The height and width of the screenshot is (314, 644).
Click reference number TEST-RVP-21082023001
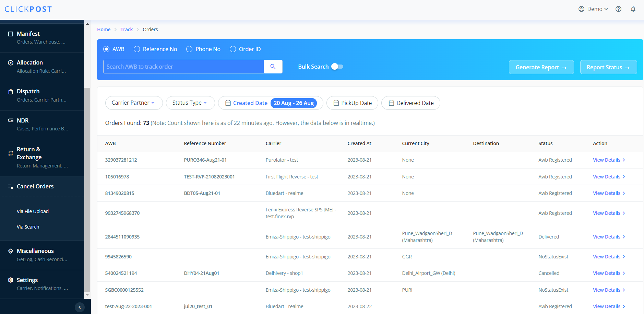(x=209, y=177)
